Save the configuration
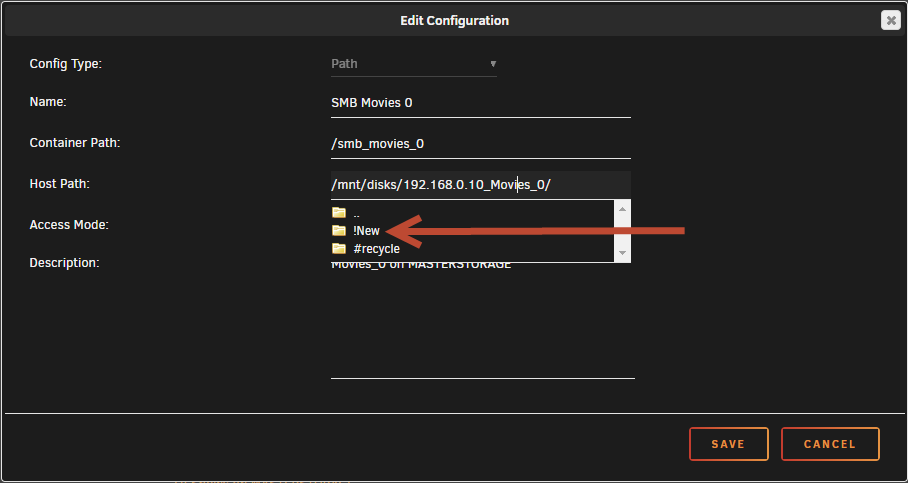Viewport: 908px width, 483px height. pyautogui.click(x=728, y=444)
